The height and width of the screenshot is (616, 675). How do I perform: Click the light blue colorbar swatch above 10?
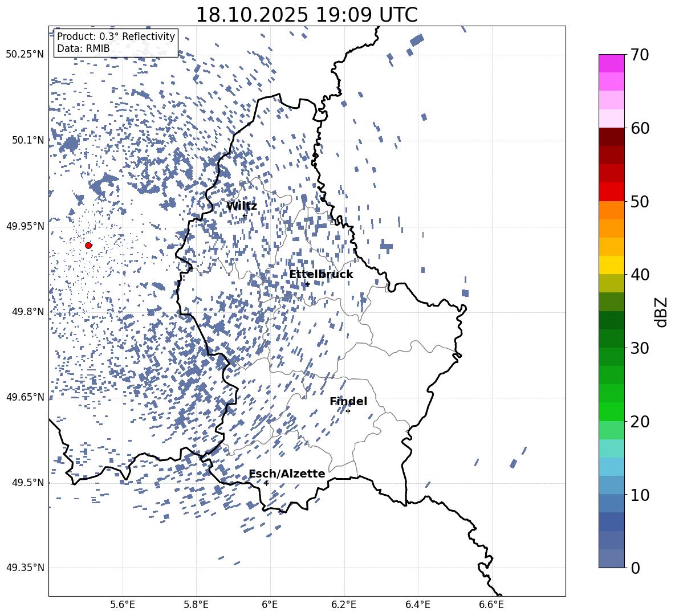point(612,485)
